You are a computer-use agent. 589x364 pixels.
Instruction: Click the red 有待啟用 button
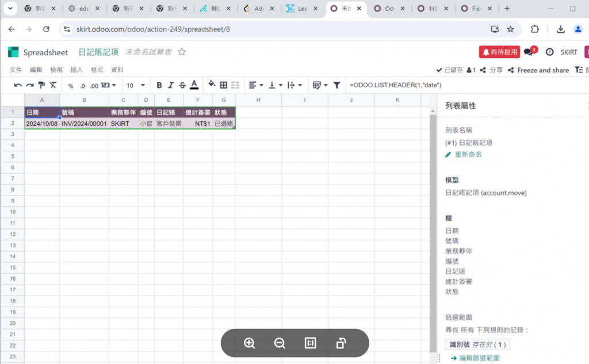(x=499, y=52)
